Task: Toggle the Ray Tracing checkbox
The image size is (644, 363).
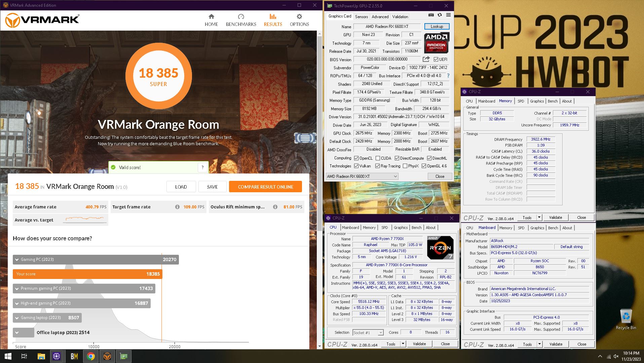Action: coord(378,166)
